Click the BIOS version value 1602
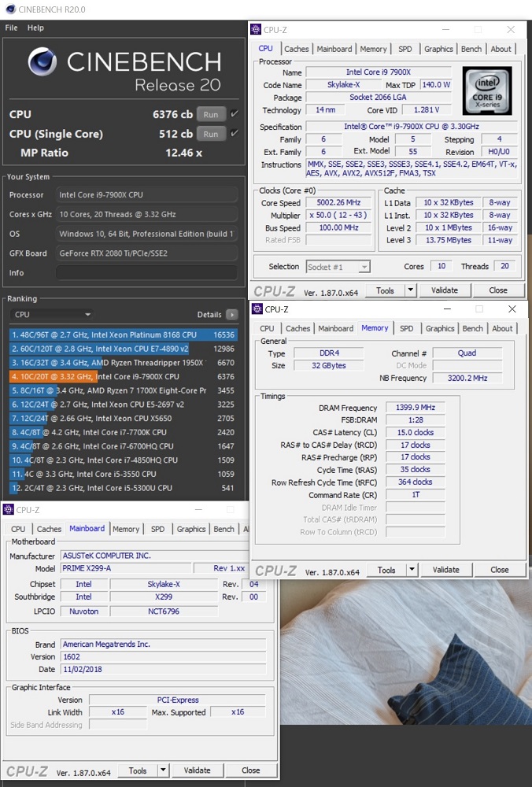This screenshot has width=532, height=787. coord(164,656)
